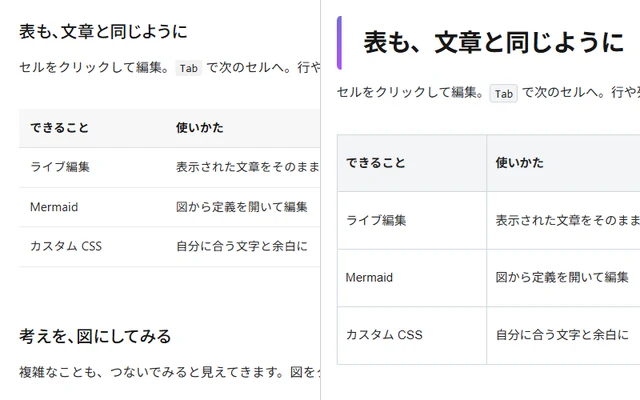This screenshot has width=640, height=400.
Task: Click right table header できること
Action: [376, 163]
